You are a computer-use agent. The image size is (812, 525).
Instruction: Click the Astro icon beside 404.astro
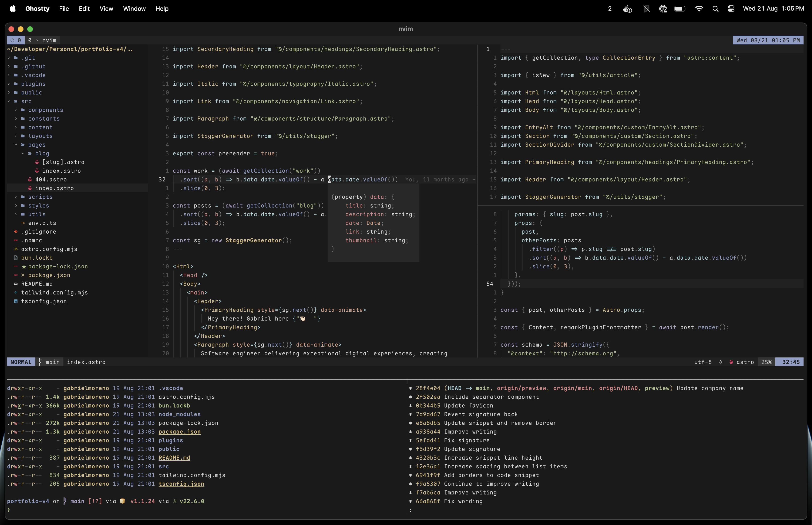coord(30,179)
